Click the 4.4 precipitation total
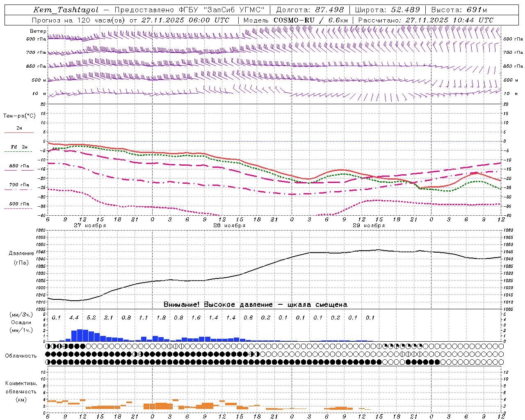The image size is (525, 420). click(x=74, y=317)
